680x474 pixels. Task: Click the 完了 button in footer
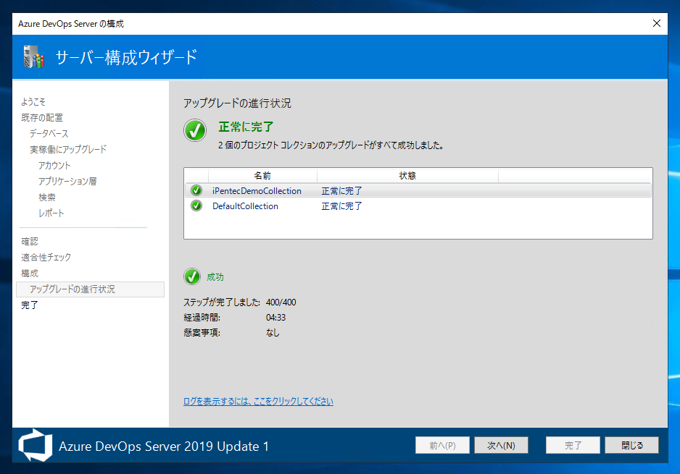click(x=572, y=445)
